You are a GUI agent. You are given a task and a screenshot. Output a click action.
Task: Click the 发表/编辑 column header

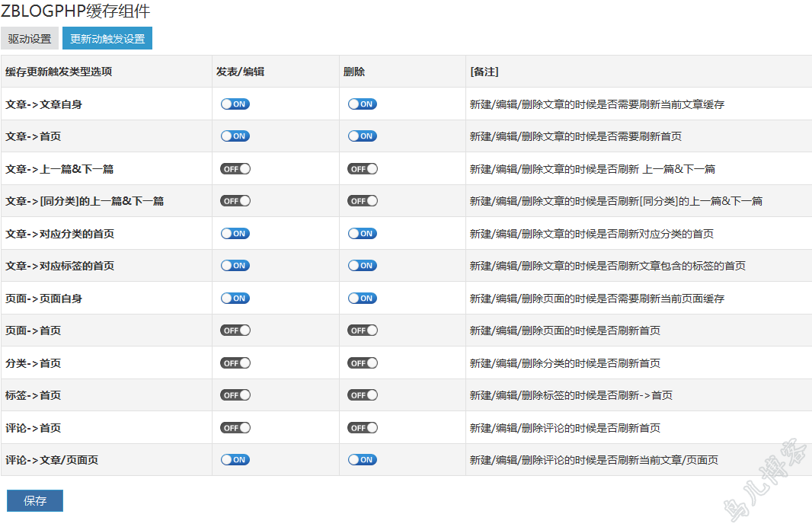point(240,72)
